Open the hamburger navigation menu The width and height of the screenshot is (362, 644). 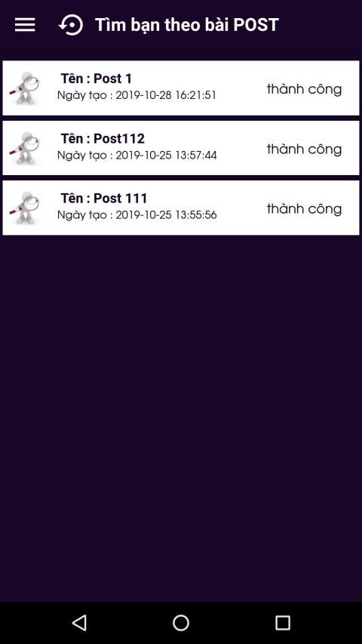[25, 25]
